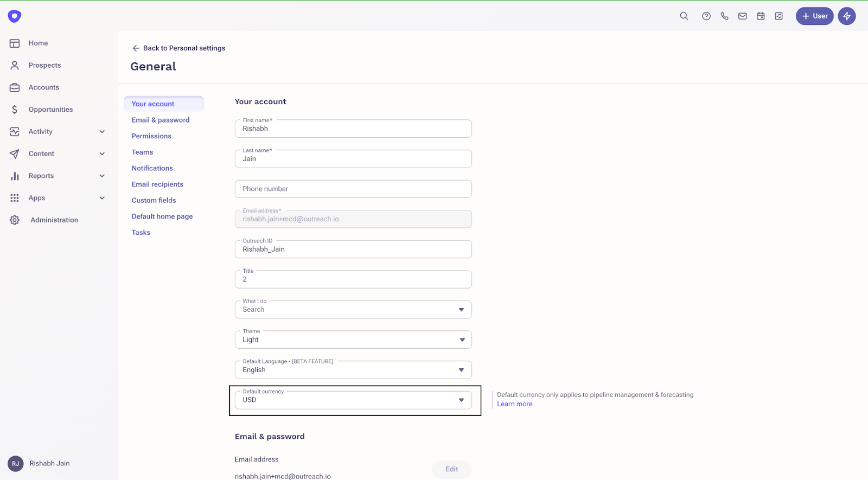Expand the Apps menu chevron
Viewport: 868px width, 480px height.
(x=102, y=198)
